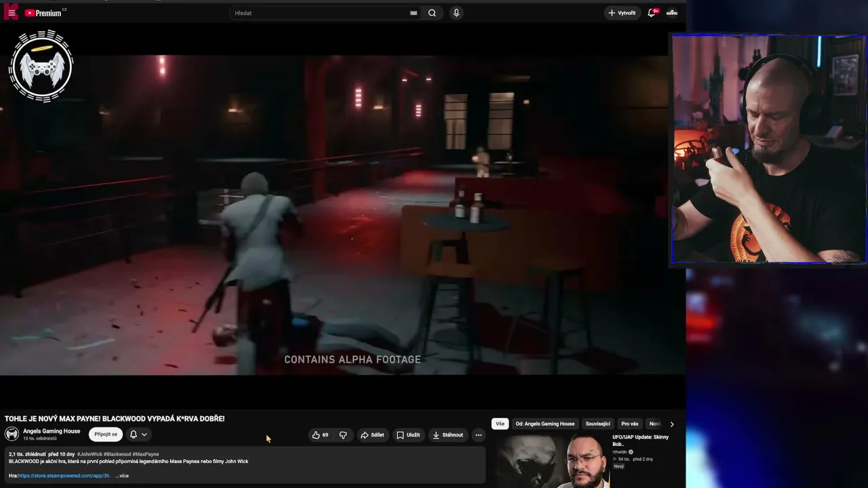This screenshot has width=868, height=488.
Task: Show more filter chips with right arrow
Action: pos(672,424)
